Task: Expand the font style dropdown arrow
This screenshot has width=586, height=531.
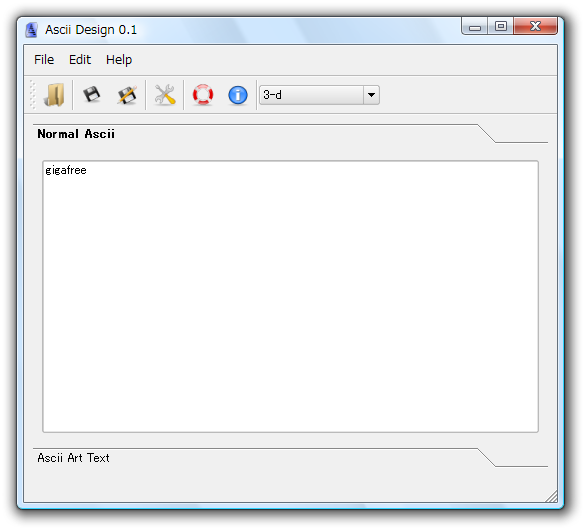Action: (x=371, y=95)
